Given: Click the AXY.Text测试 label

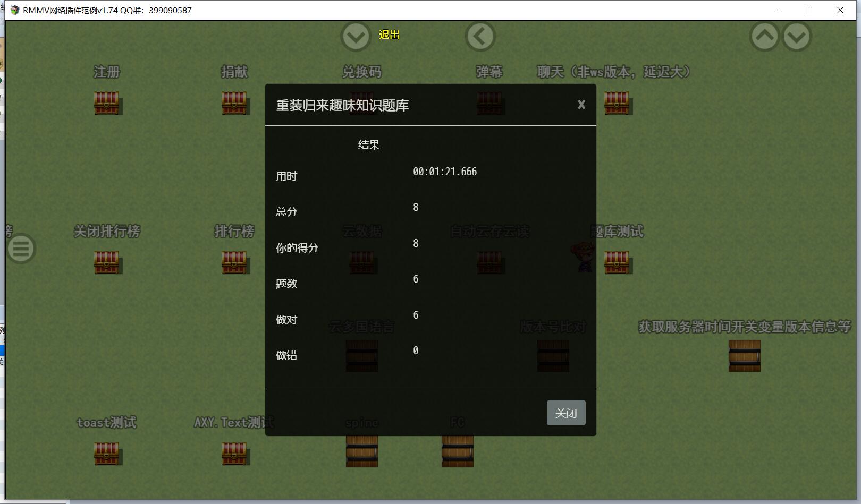Looking at the screenshot, I should [x=234, y=422].
